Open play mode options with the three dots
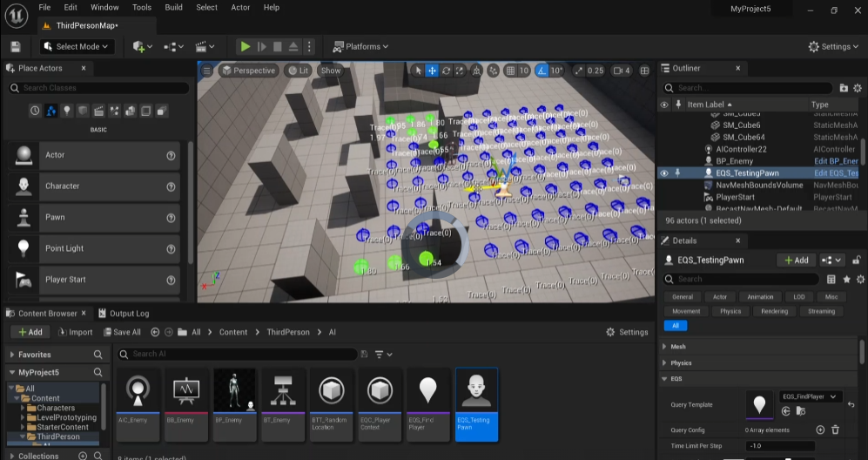The image size is (868, 460). [x=309, y=46]
